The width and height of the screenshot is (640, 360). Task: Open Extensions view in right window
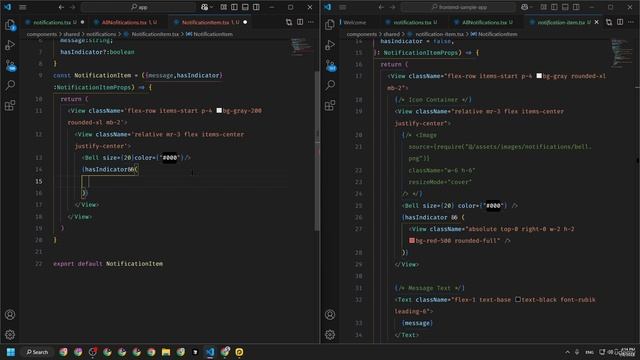pos(330,105)
